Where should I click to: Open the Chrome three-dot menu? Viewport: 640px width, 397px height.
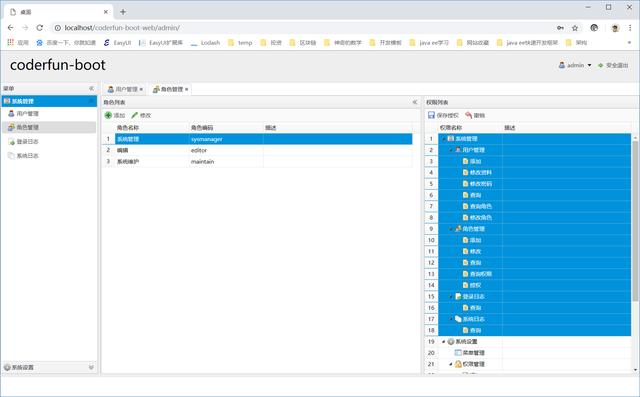[631, 28]
